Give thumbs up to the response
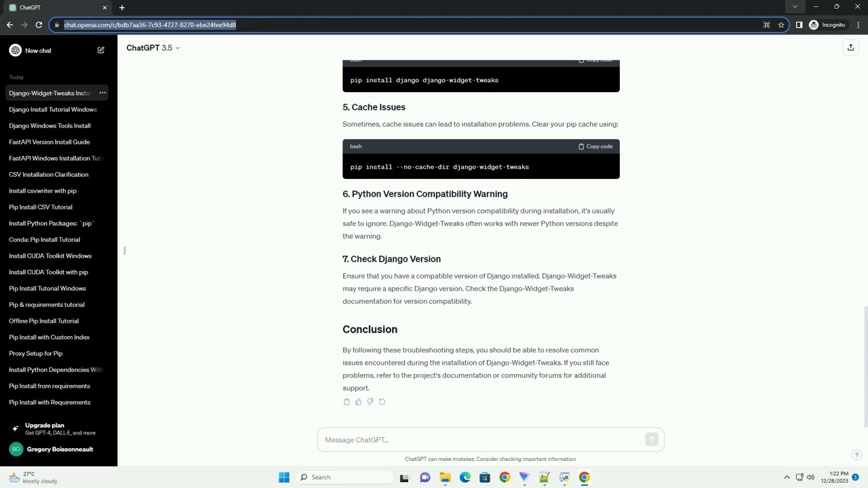The height and width of the screenshot is (488, 868). (x=358, y=402)
